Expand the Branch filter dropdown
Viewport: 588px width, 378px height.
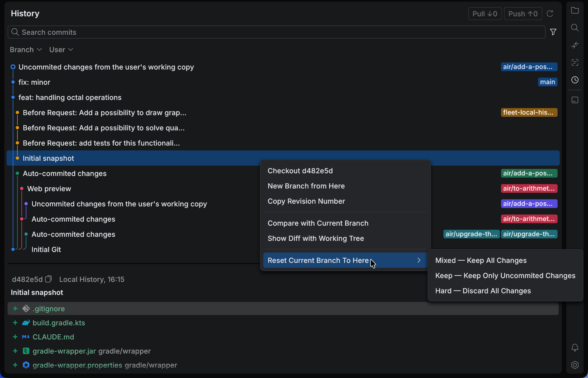[x=26, y=50]
